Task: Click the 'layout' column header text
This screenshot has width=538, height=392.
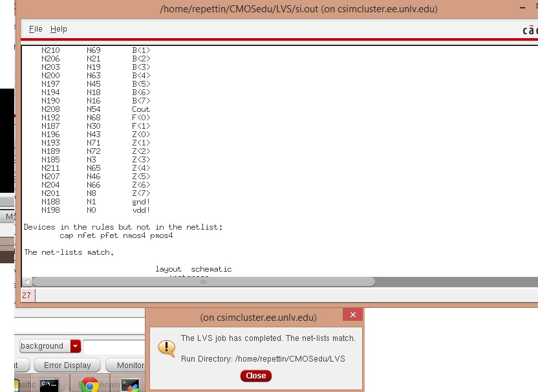Action: tap(168, 269)
